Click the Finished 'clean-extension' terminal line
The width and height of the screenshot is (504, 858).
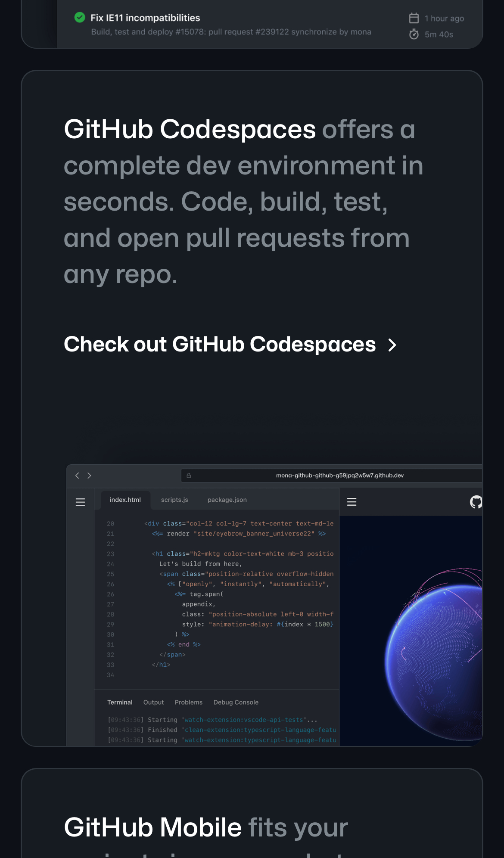222,730
